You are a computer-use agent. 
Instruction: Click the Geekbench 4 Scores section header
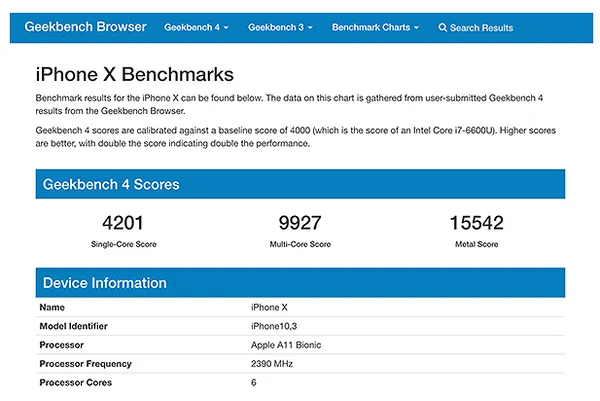tap(300, 184)
